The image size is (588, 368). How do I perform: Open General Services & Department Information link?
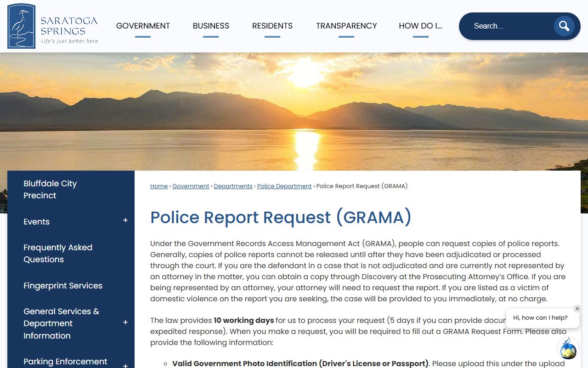tap(61, 323)
